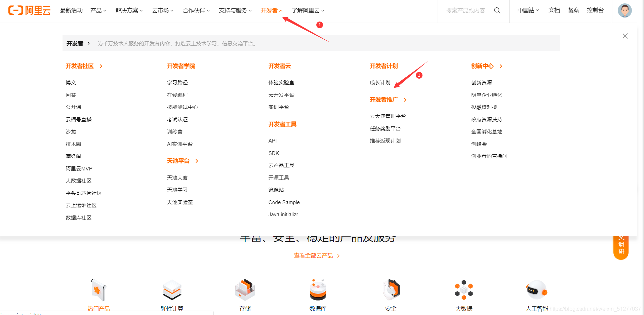Click the 弹性计算 category icon
Screen dimensions: 644x315
[x=172, y=290]
